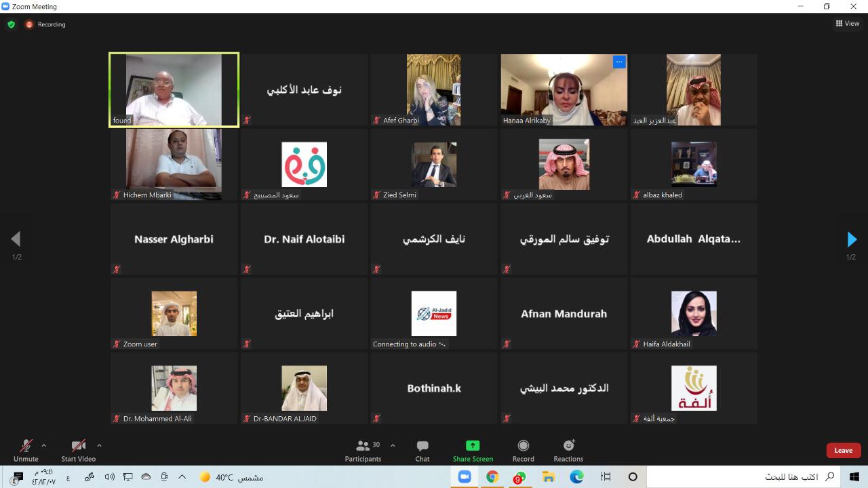
Task: Click the green encryption shield icon
Action: (x=11, y=24)
